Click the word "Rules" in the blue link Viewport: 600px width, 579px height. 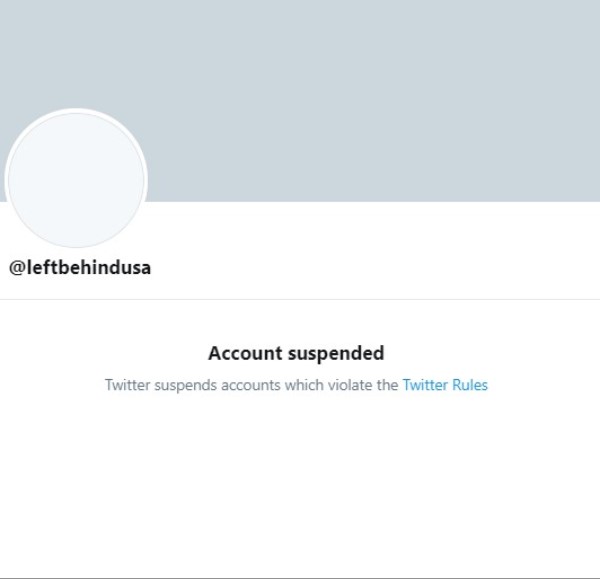470,385
